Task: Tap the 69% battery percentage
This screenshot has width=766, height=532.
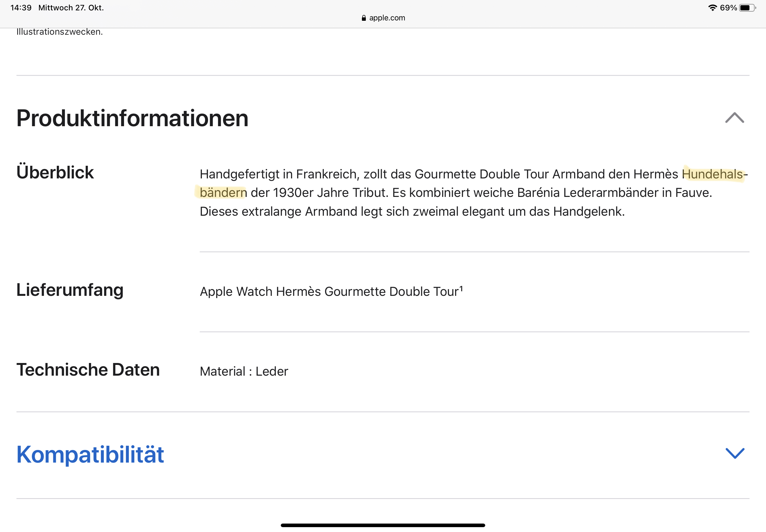Action: coord(728,8)
